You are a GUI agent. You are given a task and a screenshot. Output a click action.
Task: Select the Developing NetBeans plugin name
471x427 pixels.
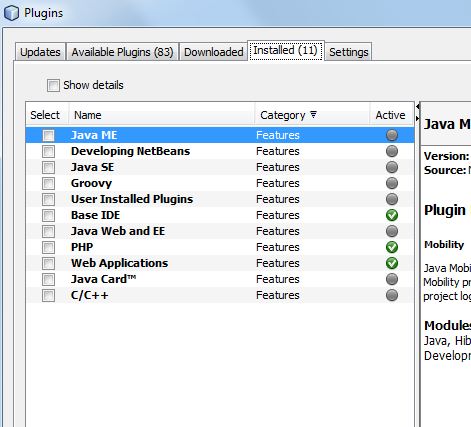(x=130, y=151)
